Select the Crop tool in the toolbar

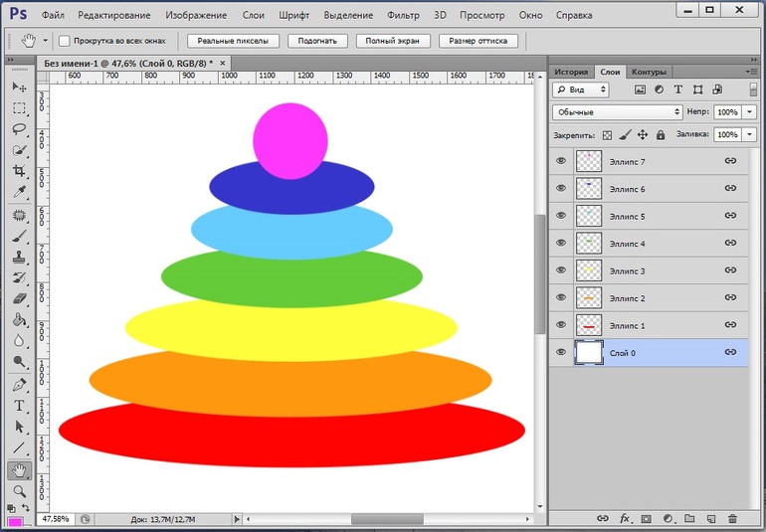pyautogui.click(x=19, y=171)
